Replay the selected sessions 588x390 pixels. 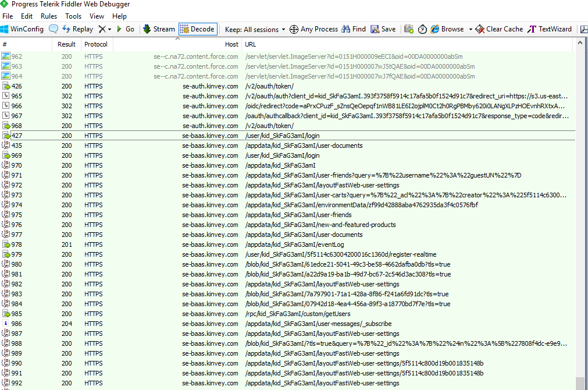[x=77, y=29]
